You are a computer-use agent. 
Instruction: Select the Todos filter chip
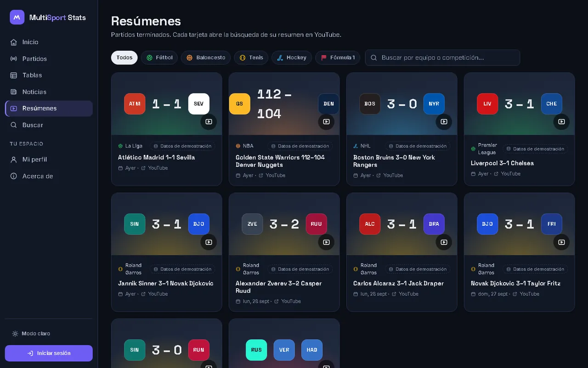click(x=124, y=57)
